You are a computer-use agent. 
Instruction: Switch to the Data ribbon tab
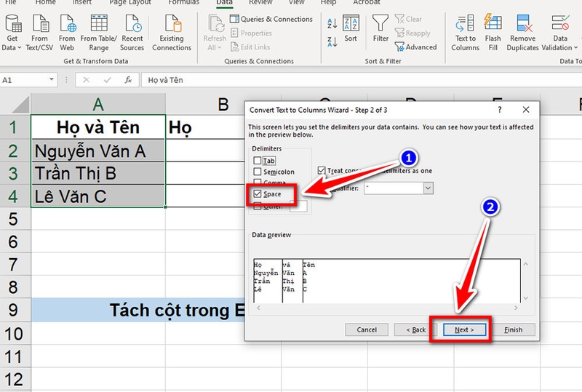point(224,2)
